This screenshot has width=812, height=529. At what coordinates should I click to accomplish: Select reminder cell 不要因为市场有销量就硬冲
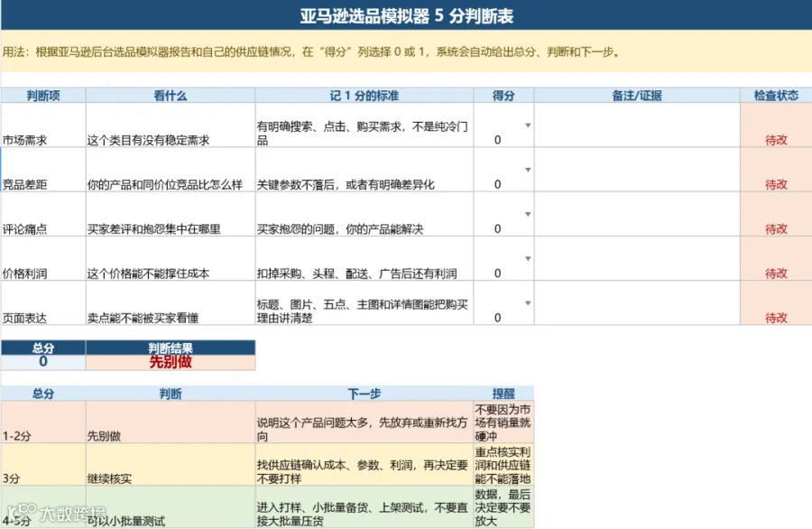pyautogui.click(x=503, y=422)
